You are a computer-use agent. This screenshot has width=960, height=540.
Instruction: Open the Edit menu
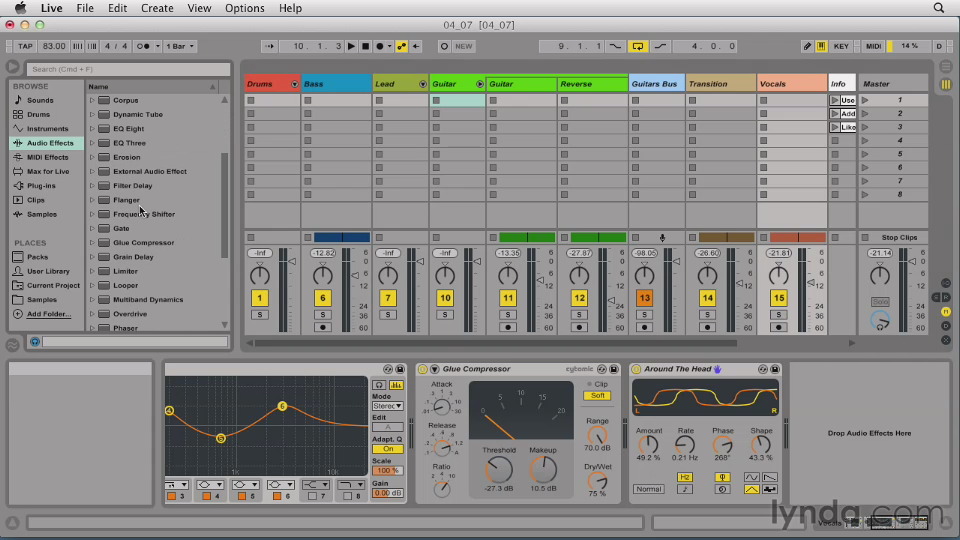[117, 8]
